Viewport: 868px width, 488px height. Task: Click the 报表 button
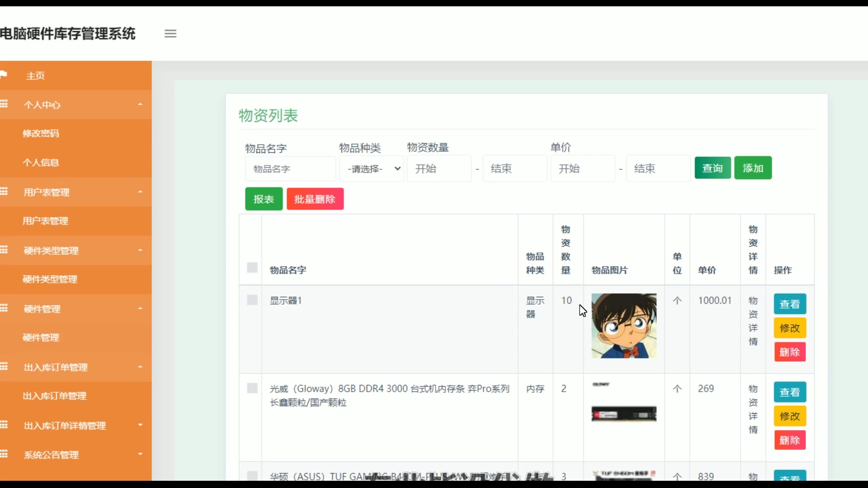(x=264, y=199)
